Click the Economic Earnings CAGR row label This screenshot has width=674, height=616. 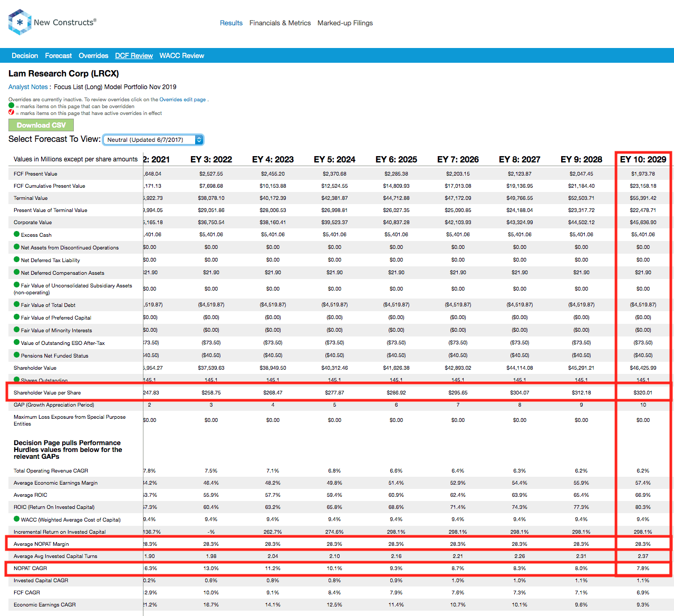pos(45,604)
